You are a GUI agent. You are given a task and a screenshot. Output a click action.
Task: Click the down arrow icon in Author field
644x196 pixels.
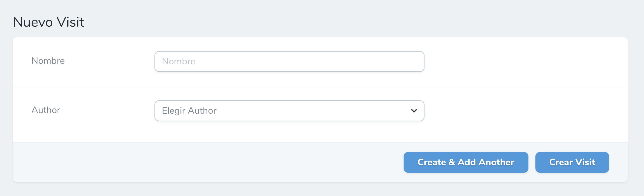pyautogui.click(x=413, y=110)
